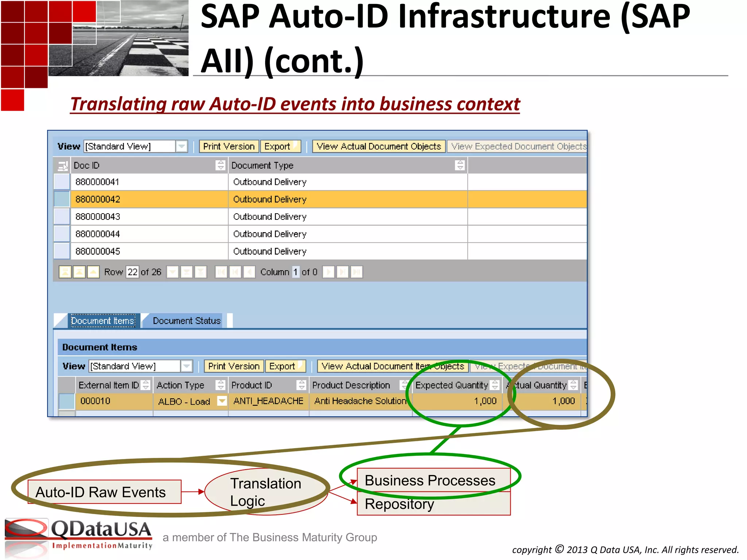747x560 pixels.
Task: Open the ALBO - Load action dropdown
Action: pos(222,401)
